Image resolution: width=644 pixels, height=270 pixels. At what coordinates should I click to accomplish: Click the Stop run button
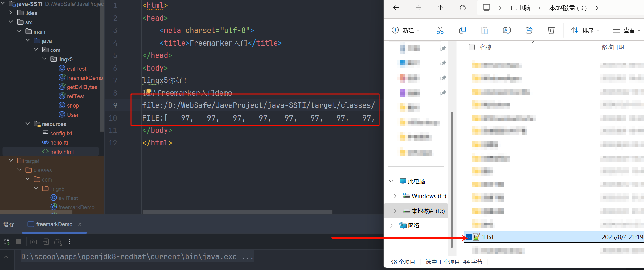coord(18,242)
